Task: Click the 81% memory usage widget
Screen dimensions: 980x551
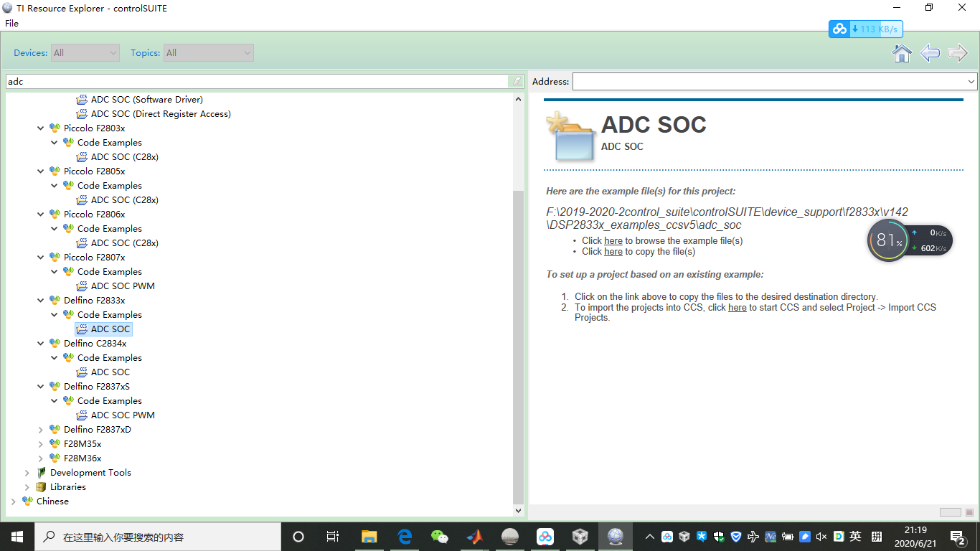Action: click(888, 241)
